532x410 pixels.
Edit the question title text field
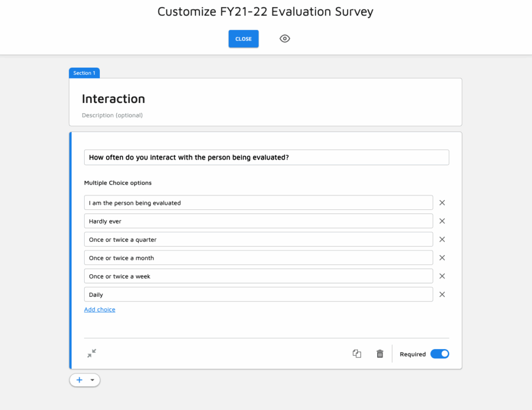[266, 157]
